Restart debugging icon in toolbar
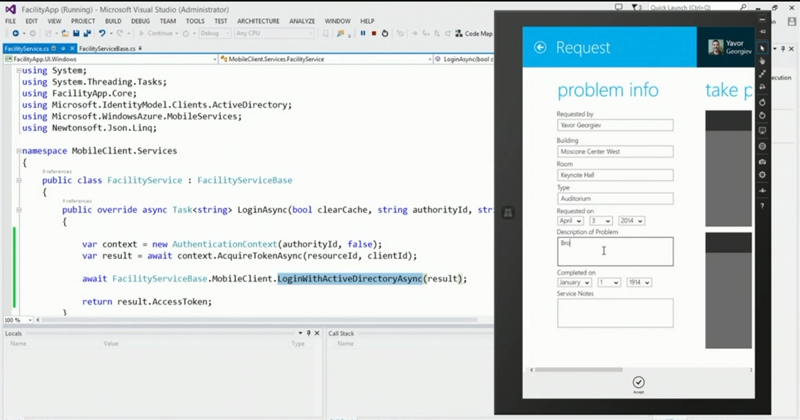800x420 pixels. tap(385, 33)
